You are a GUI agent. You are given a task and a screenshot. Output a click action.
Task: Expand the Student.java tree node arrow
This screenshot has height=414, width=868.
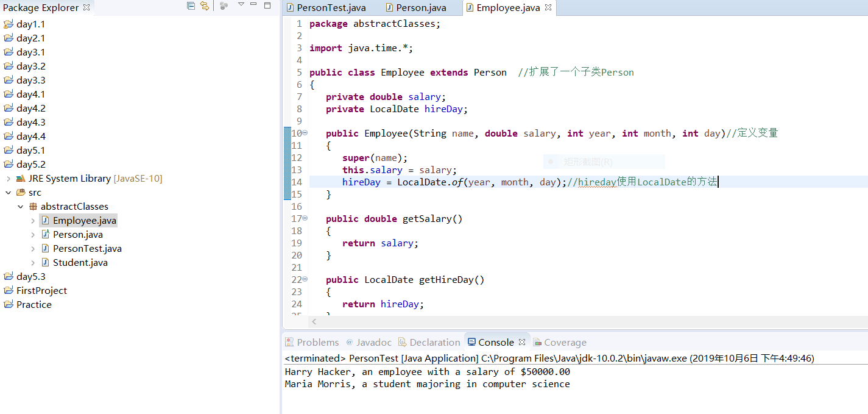click(33, 263)
